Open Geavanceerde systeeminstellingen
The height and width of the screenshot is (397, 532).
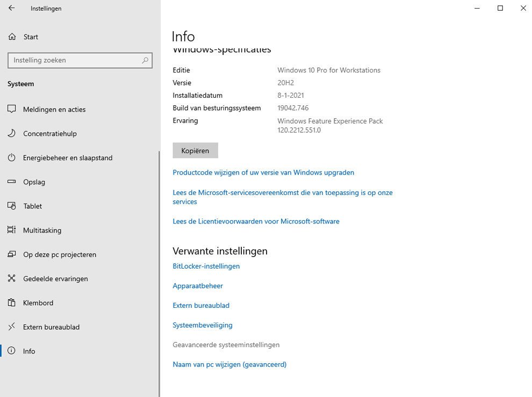click(x=226, y=345)
